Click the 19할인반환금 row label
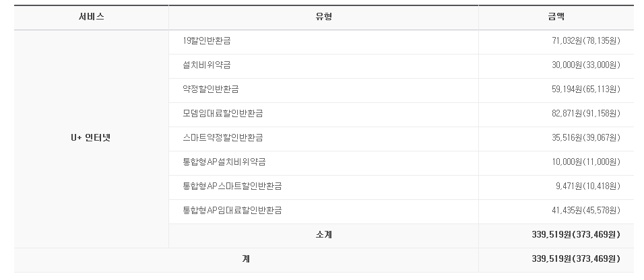 click(x=207, y=41)
